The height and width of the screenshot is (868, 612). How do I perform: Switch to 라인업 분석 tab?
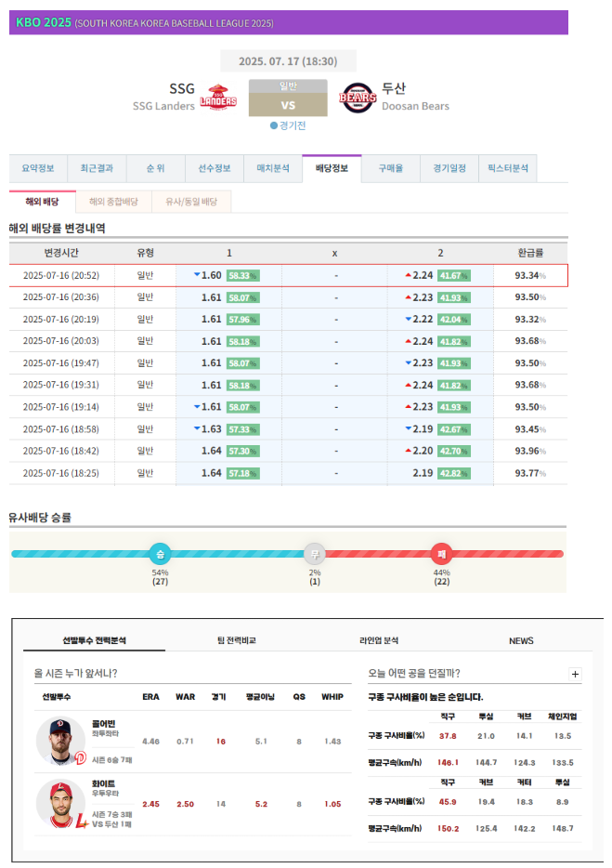379,640
